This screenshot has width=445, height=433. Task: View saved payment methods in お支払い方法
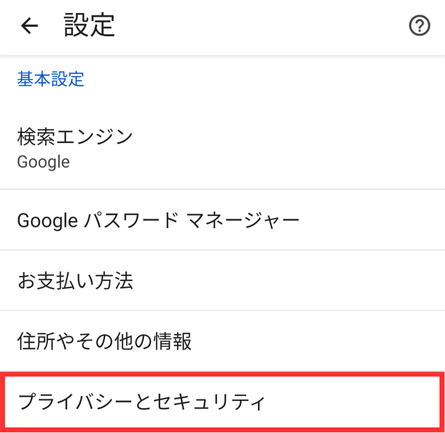[222, 280]
